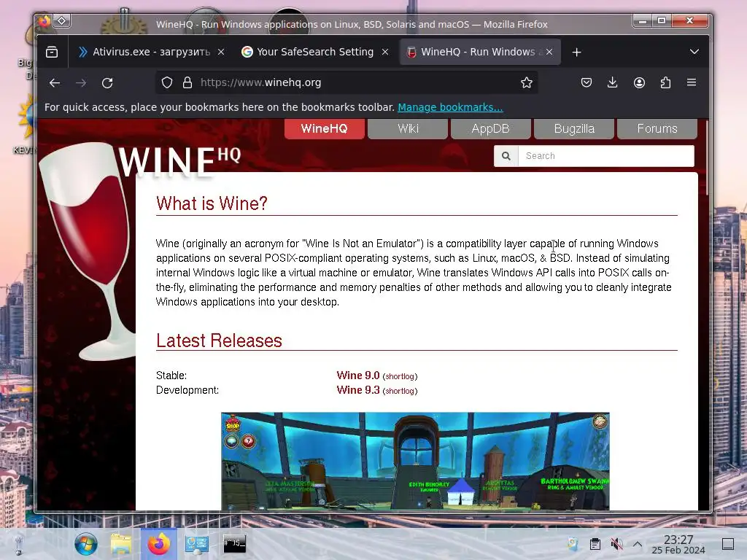The height and width of the screenshot is (560, 747).
Task: Open Extensions puzzle icon
Action: [665, 83]
